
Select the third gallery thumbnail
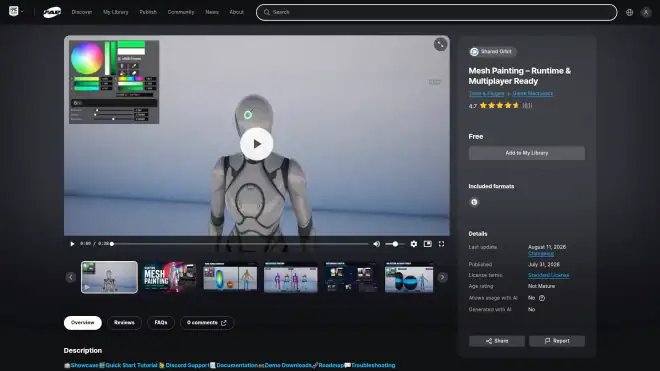coord(230,277)
